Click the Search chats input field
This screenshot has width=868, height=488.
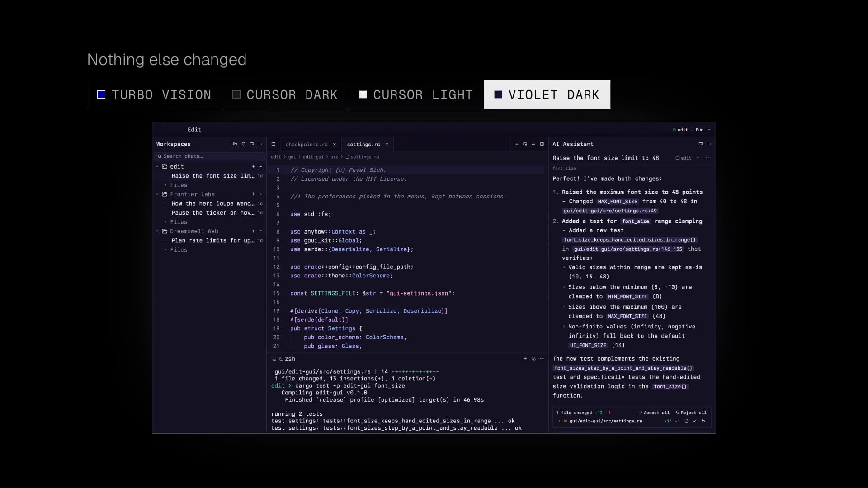tap(209, 156)
